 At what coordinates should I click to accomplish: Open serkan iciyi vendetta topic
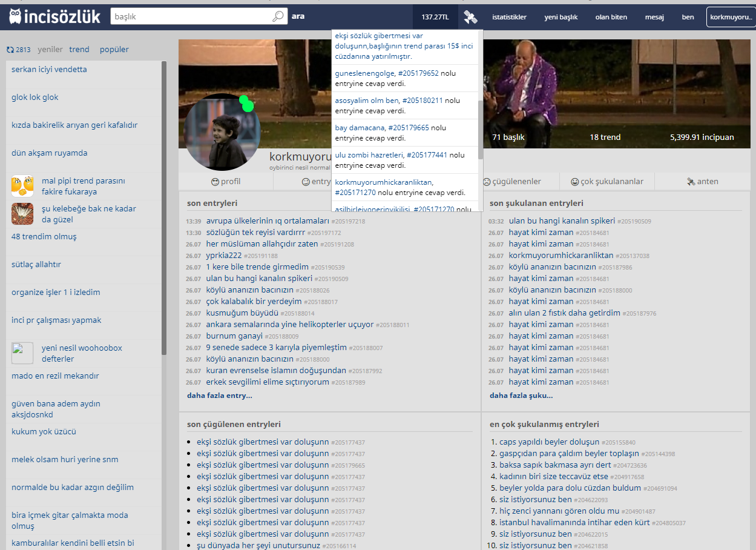(49, 70)
